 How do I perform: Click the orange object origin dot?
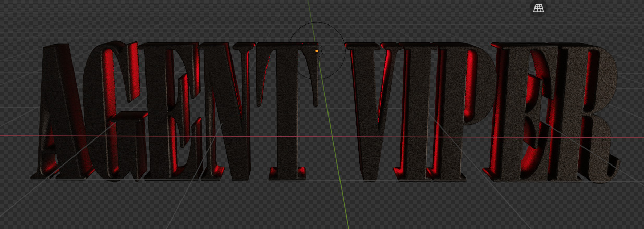point(317,51)
